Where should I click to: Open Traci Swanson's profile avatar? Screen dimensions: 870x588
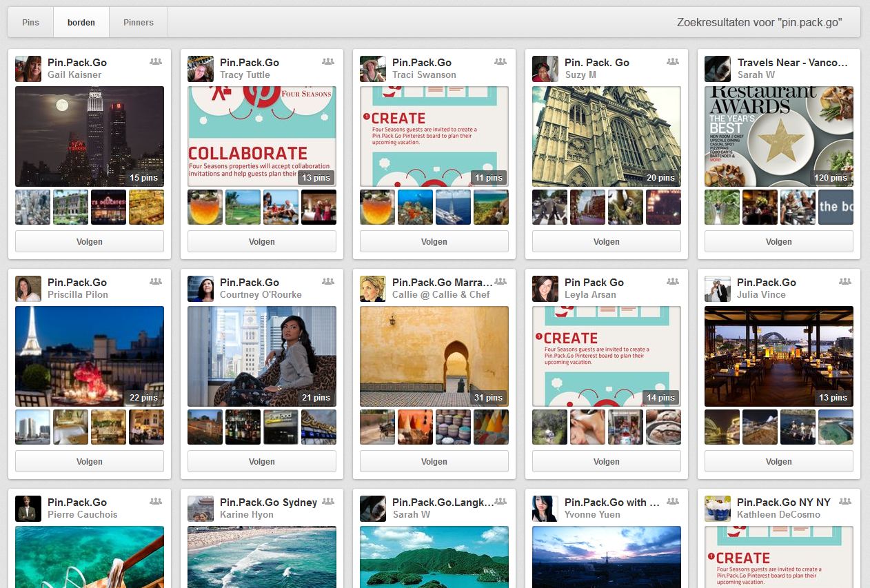click(x=373, y=69)
